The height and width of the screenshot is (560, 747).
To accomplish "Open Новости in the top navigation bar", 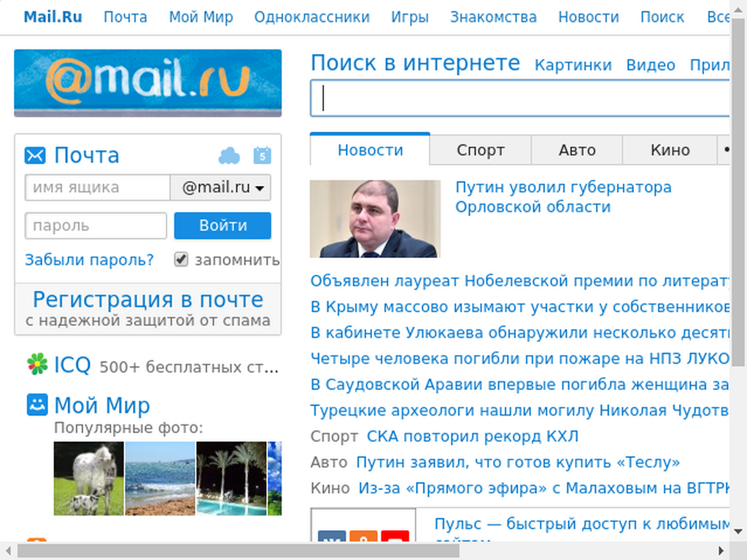I will (x=589, y=17).
